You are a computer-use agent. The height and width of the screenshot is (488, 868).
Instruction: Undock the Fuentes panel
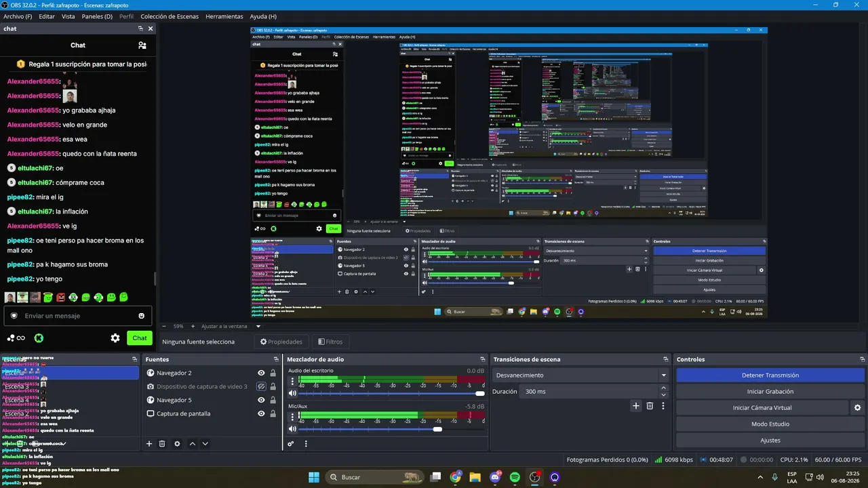click(276, 359)
